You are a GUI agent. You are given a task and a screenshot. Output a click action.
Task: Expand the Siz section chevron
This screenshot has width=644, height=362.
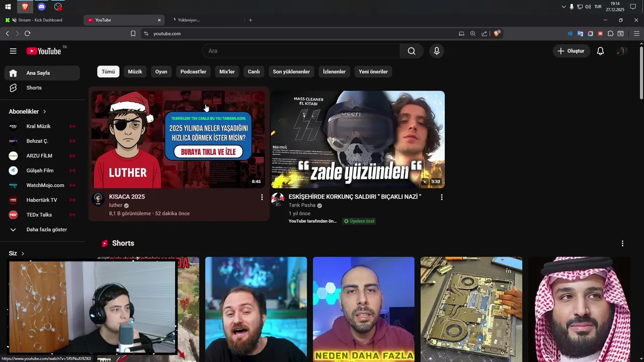pyautogui.click(x=23, y=253)
